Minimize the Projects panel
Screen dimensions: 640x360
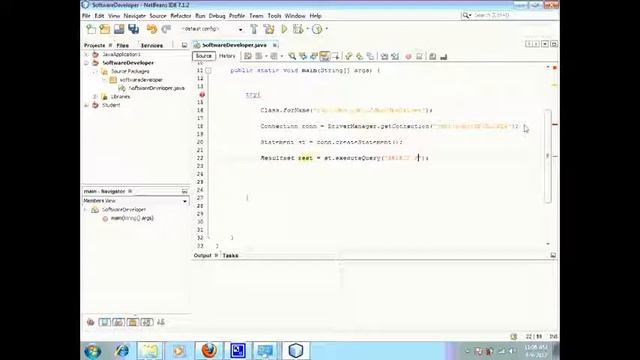184,45
